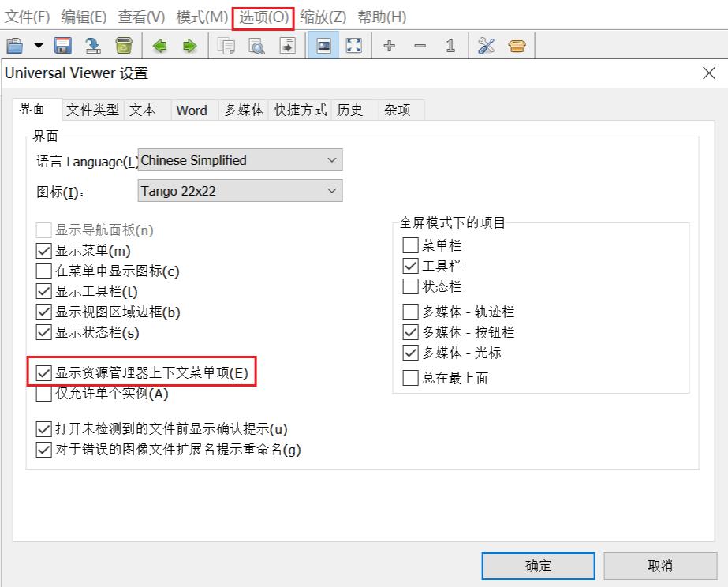This screenshot has width=728, height=587.
Task: Expand the open-file dropdown arrow in toolbar
Action: (x=39, y=46)
